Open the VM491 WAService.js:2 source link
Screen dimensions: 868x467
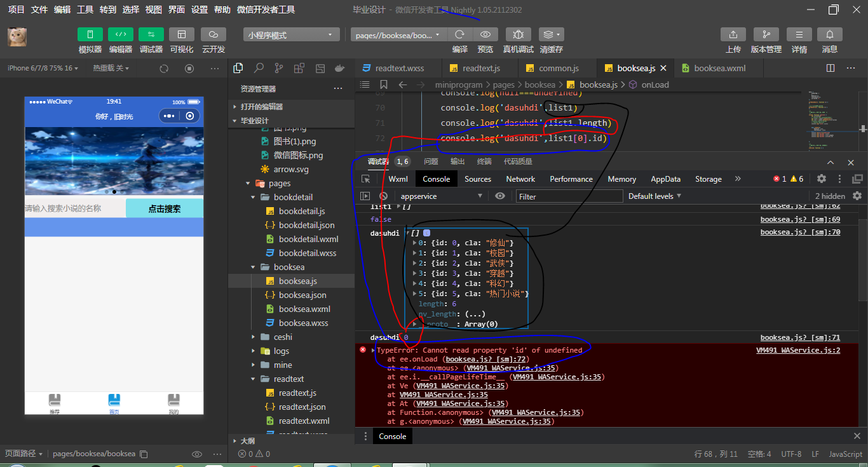click(798, 350)
